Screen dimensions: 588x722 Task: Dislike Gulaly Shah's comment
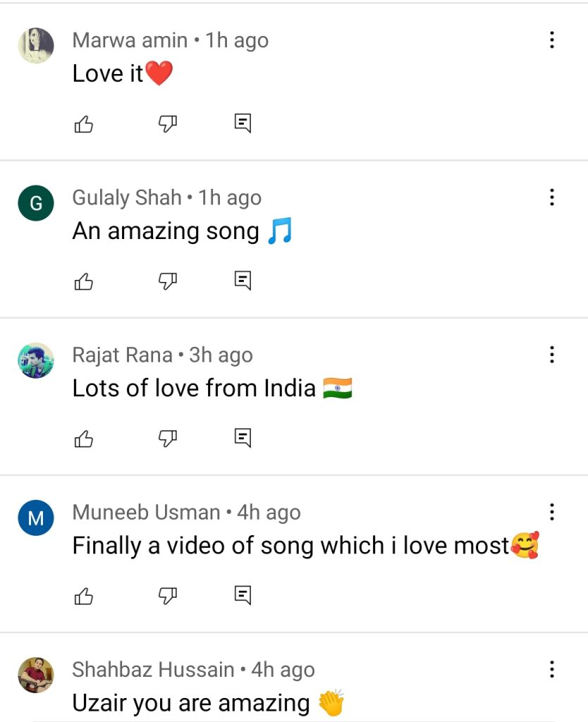168,281
